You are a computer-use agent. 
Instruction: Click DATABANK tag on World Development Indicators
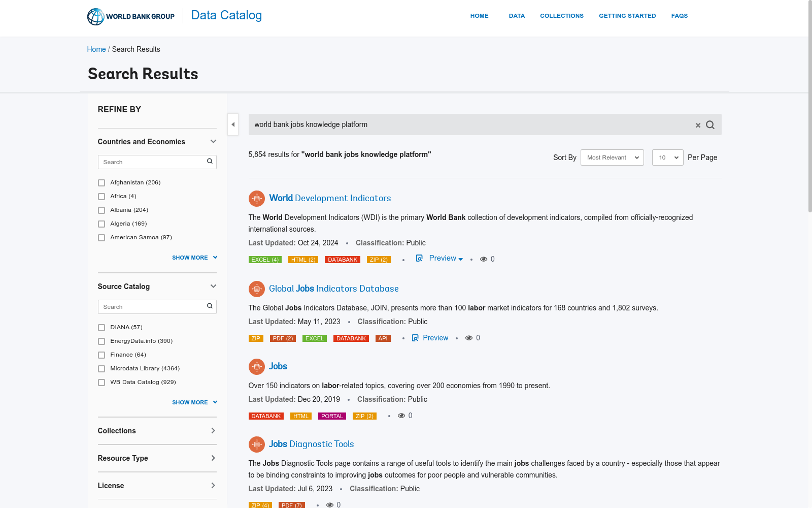click(x=343, y=260)
